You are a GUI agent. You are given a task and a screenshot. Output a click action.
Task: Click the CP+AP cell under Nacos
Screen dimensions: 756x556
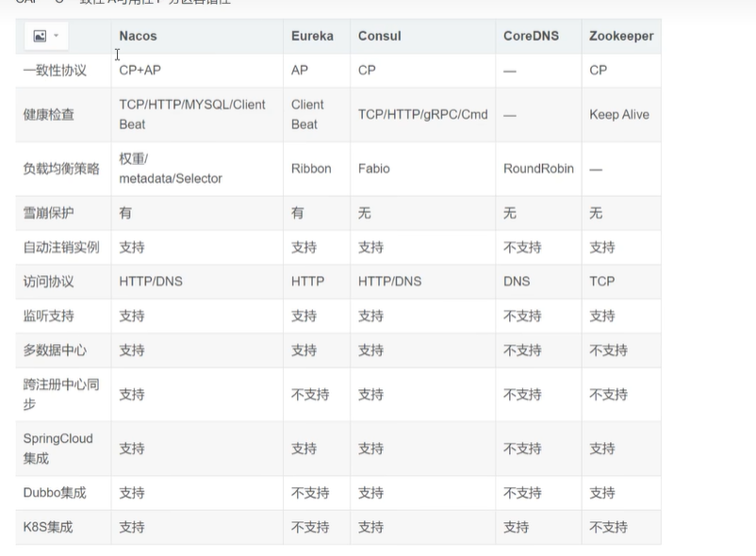point(140,71)
